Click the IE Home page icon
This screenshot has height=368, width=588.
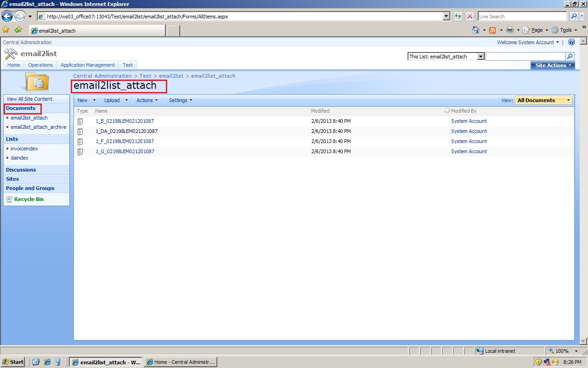[x=476, y=30]
